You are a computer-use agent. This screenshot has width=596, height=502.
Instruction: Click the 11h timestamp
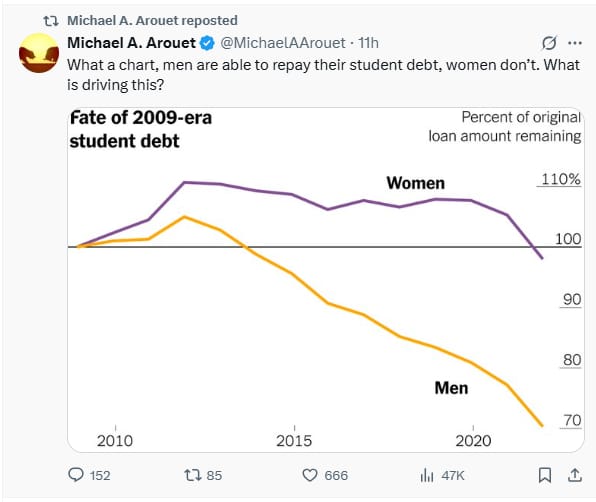point(368,43)
